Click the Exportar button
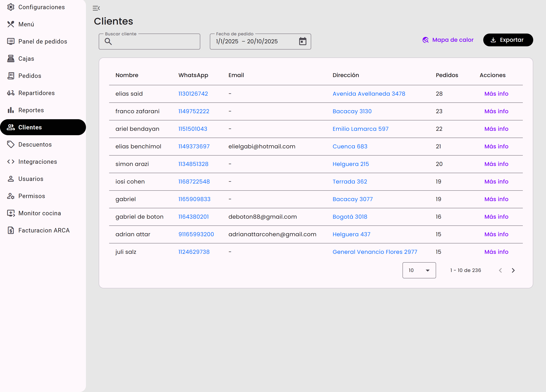The width and height of the screenshot is (546, 392). pos(508,40)
